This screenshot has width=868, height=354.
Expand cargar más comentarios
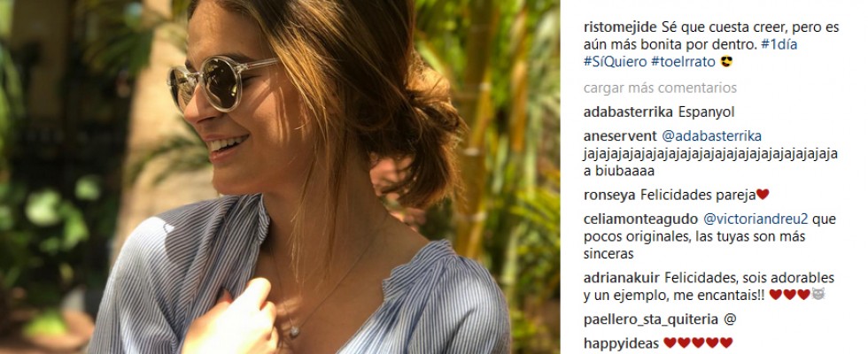(x=660, y=88)
